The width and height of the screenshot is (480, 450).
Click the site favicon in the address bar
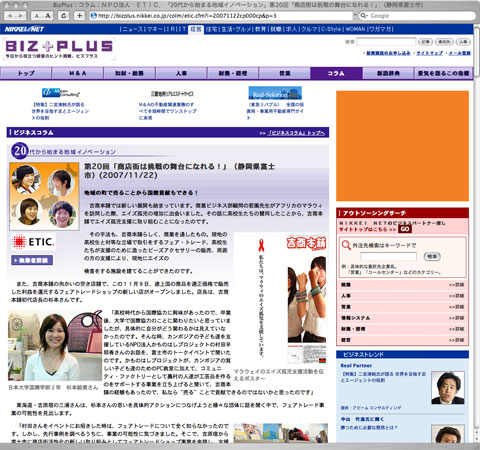(94, 16)
